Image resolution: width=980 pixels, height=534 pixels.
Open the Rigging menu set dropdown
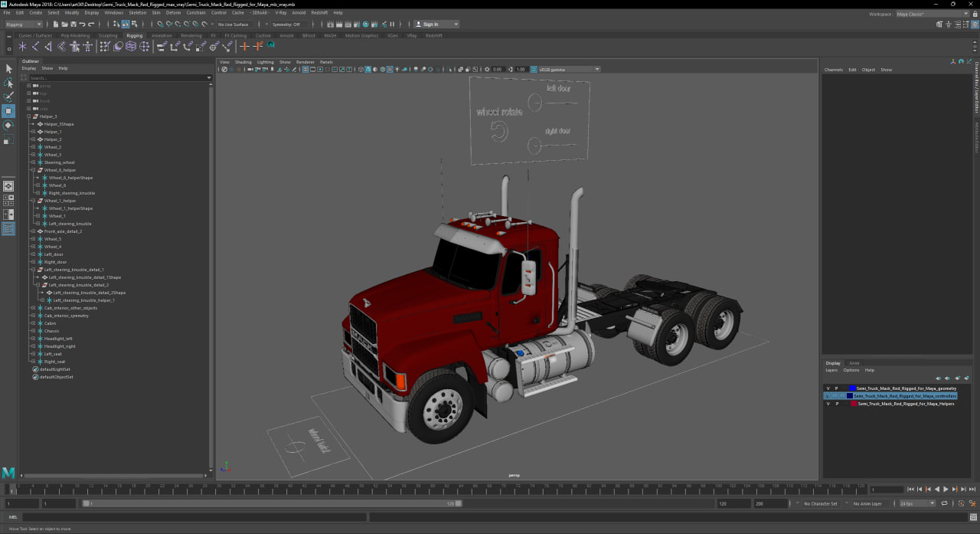click(24, 25)
